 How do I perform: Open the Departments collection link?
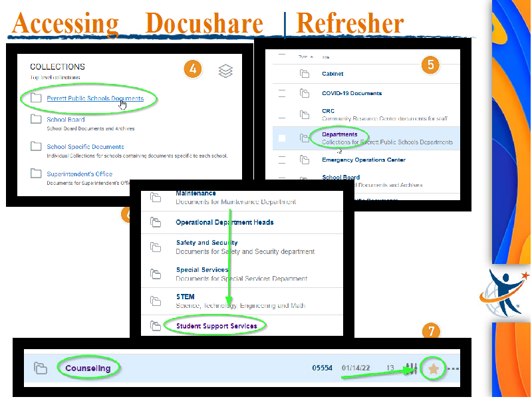(340, 134)
